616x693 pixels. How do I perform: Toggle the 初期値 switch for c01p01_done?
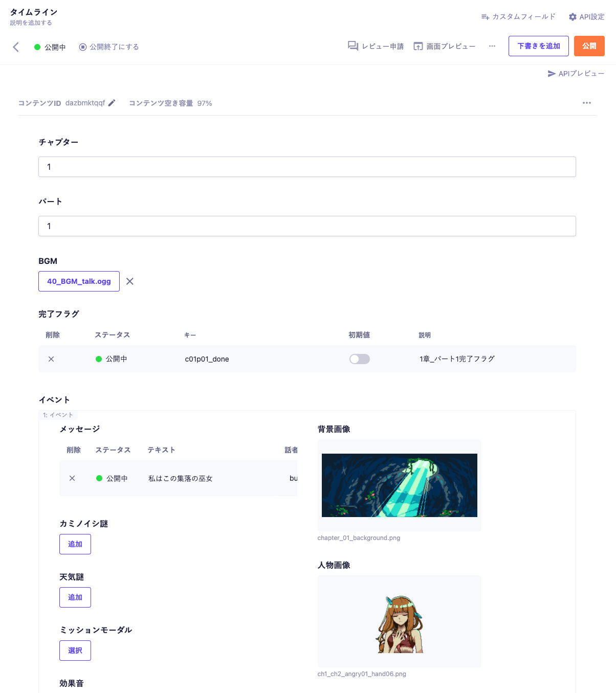tap(360, 359)
